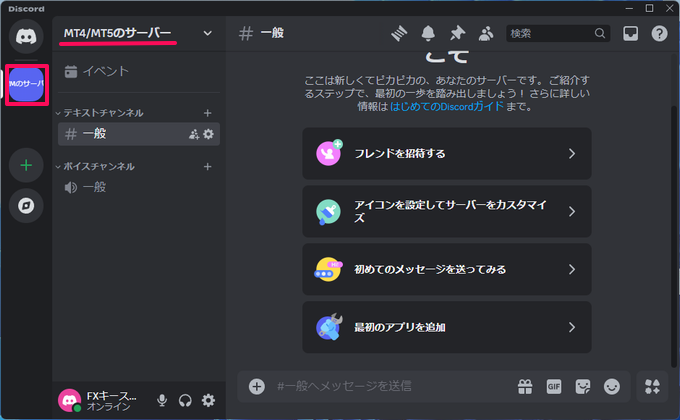Show pinned messages with the pin icon
Screen dimensions: 680x420
click(458, 33)
